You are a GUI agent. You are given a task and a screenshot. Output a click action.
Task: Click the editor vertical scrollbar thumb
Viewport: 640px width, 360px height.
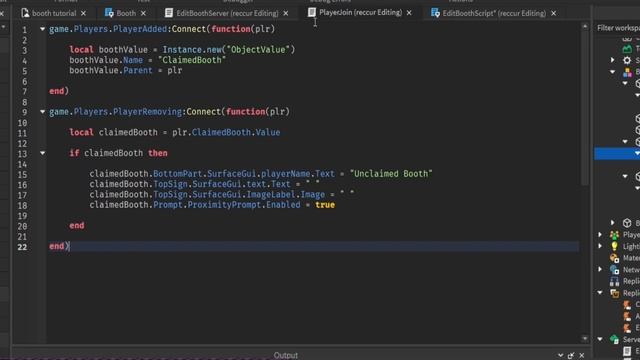[x=585, y=108]
